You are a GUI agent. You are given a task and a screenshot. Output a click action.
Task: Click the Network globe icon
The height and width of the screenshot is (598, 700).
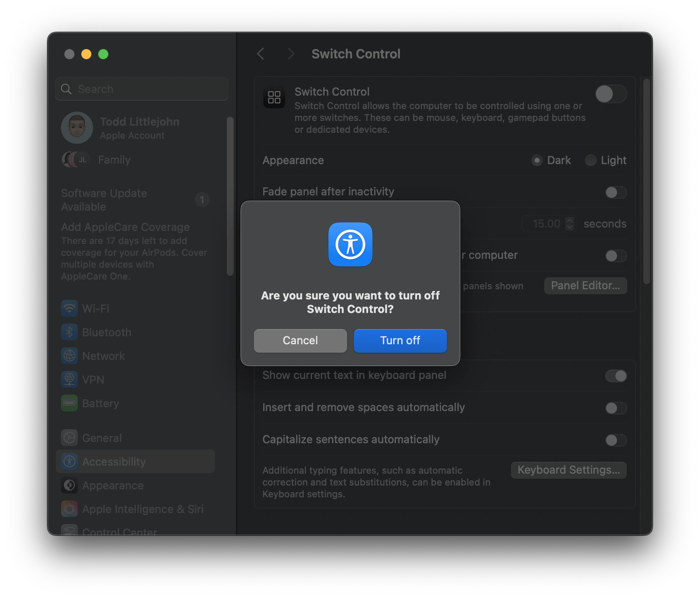69,356
